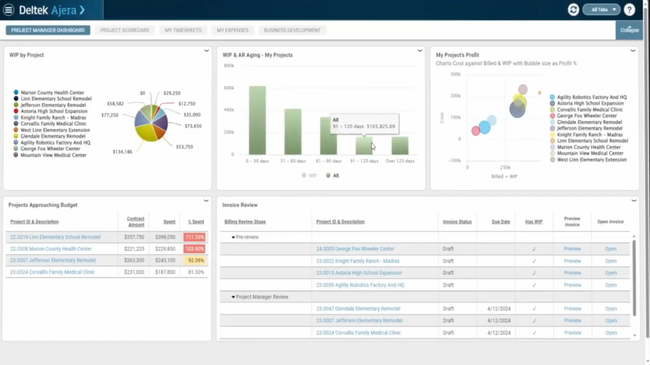The width and height of the screenshot is (650, 365).
Task: Open Invoice Review widget options chevron
Action: click(x=634, y=201)
